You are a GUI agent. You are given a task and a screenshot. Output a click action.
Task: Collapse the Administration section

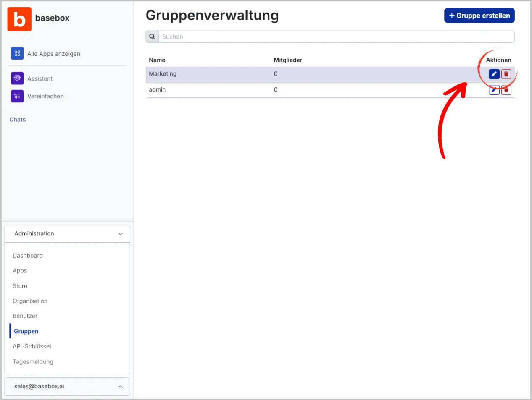[x=121, y=234]
